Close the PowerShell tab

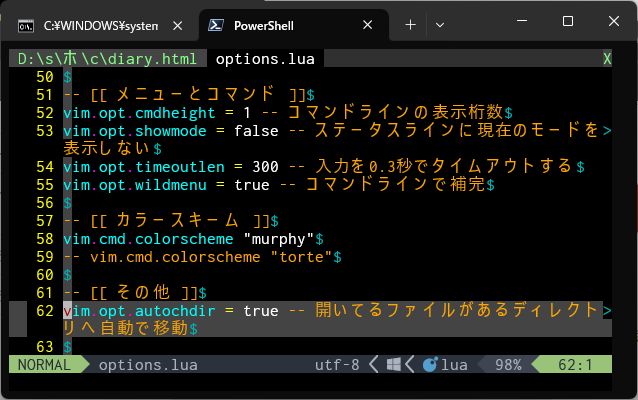pyautogui.click(x=369, y=23)
